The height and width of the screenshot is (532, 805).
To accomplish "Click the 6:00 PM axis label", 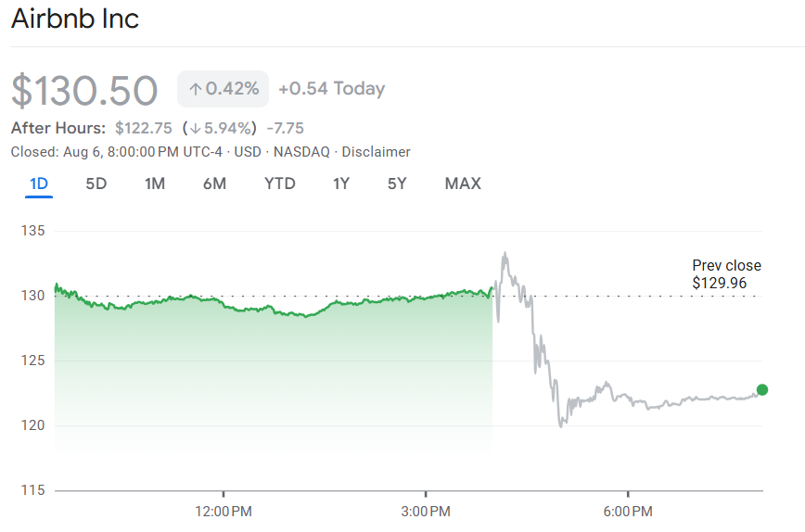I will click(x=628, y=511).
